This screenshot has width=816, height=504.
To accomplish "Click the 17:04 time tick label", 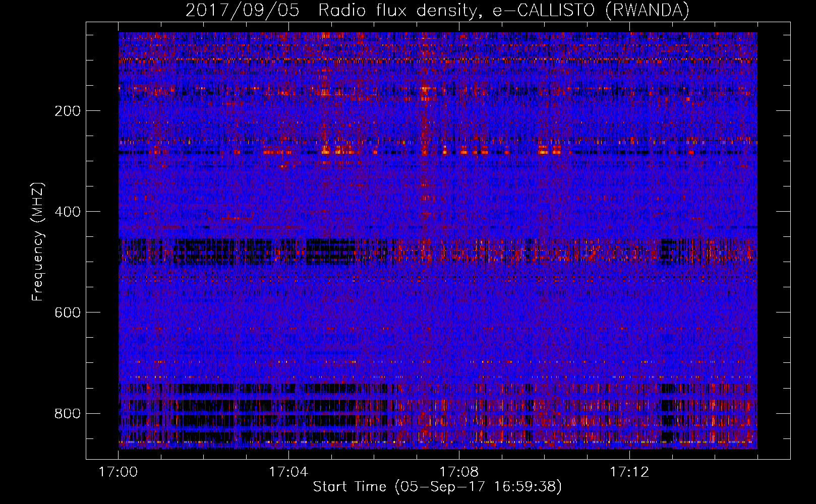I will point(288,472).
